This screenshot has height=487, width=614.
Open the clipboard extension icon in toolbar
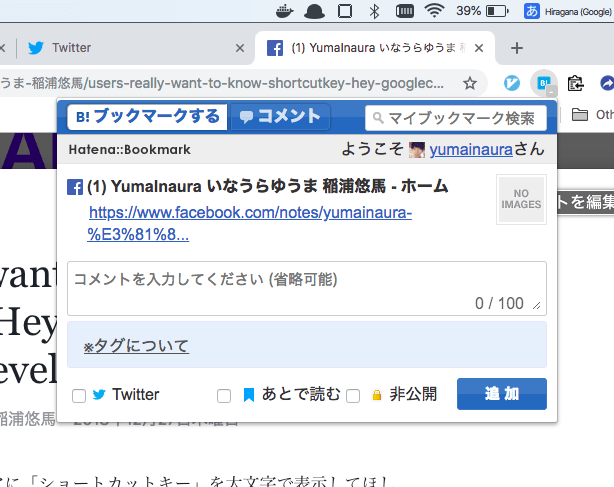[x=575, y=83]
